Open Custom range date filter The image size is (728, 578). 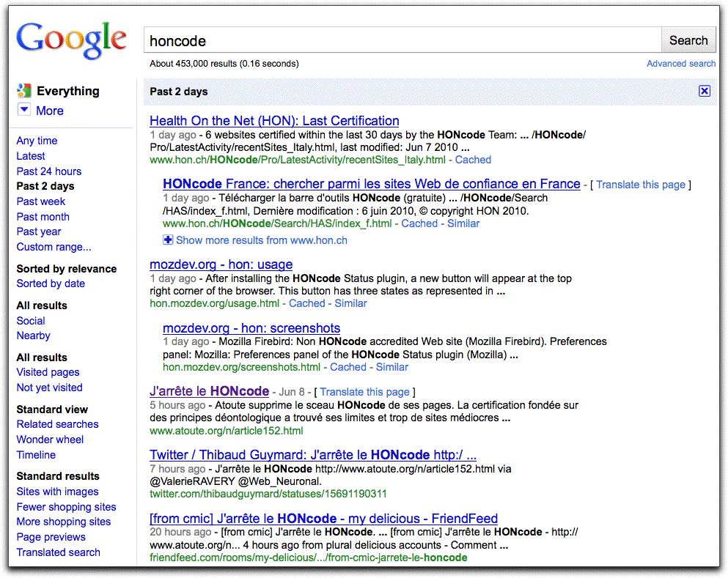pos(54,247)
